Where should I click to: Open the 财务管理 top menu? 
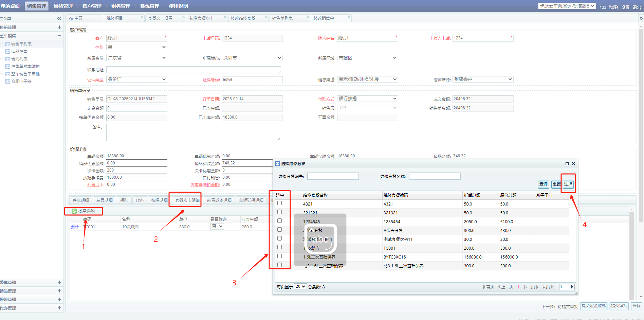(121, 6)
